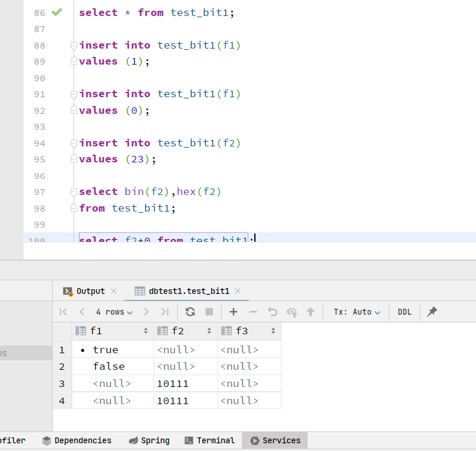
Task: Collapse the insert statement at line 91
Action: pyautogui.click(x=74, y=94)
